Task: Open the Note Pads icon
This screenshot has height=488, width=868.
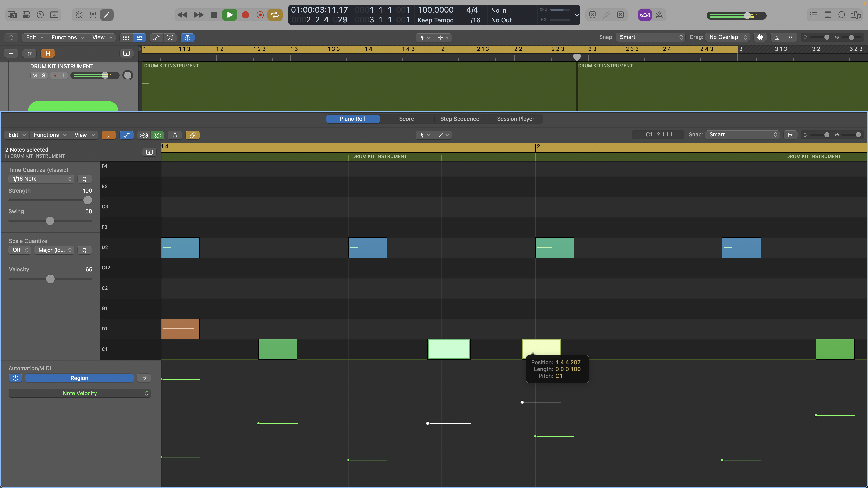Action: click(x=828, y=15)
